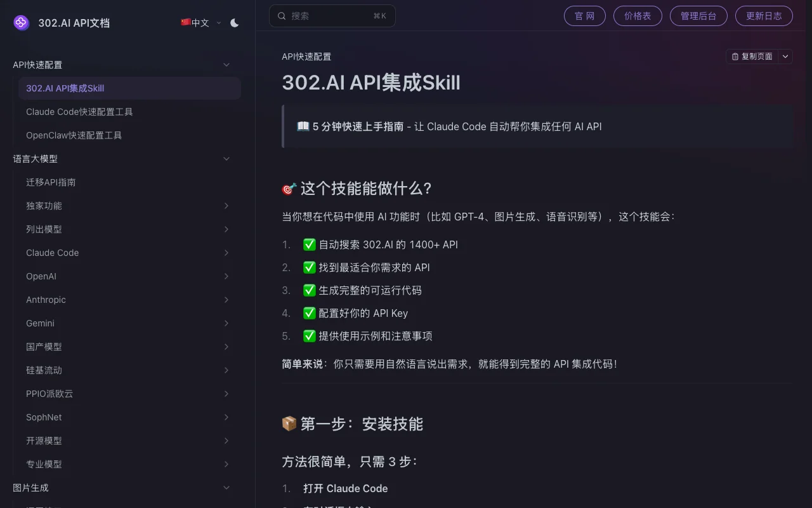Image resolution: width=812 pixels, height=508 pixels.
Task: Toggle dark mode moon icon
Action: [235, 23]
